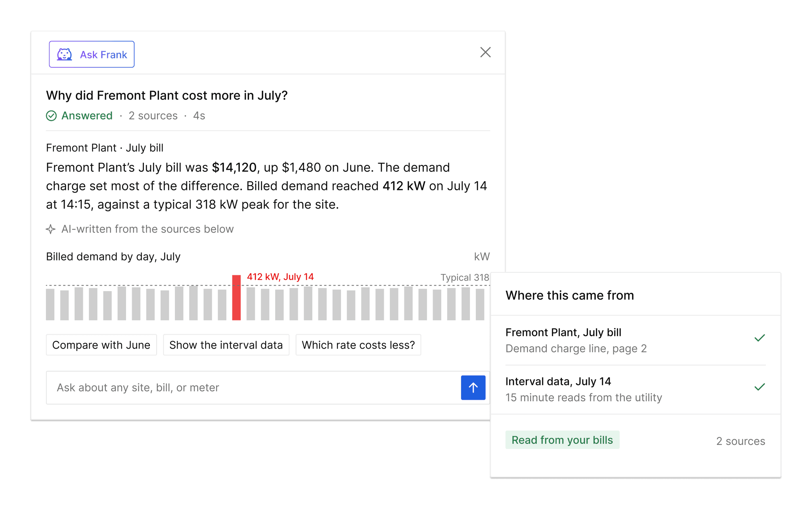Click the AI-written from the sources below note

(147, 229)
